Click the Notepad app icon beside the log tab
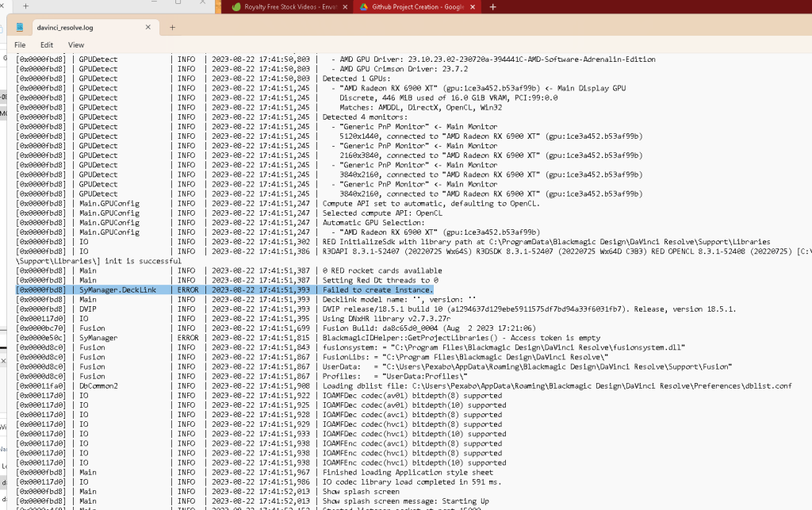This screenshot has height=510, width=812. click(20, 28)
